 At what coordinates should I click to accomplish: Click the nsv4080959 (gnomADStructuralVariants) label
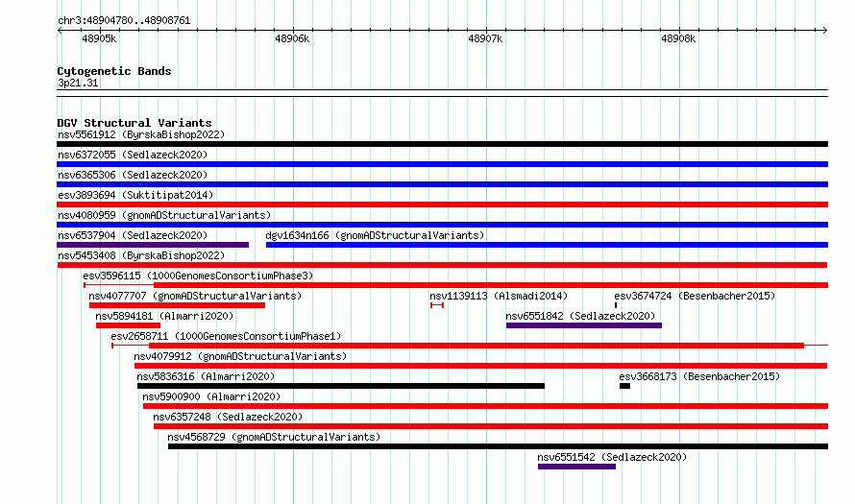click(x=164, y=215)
